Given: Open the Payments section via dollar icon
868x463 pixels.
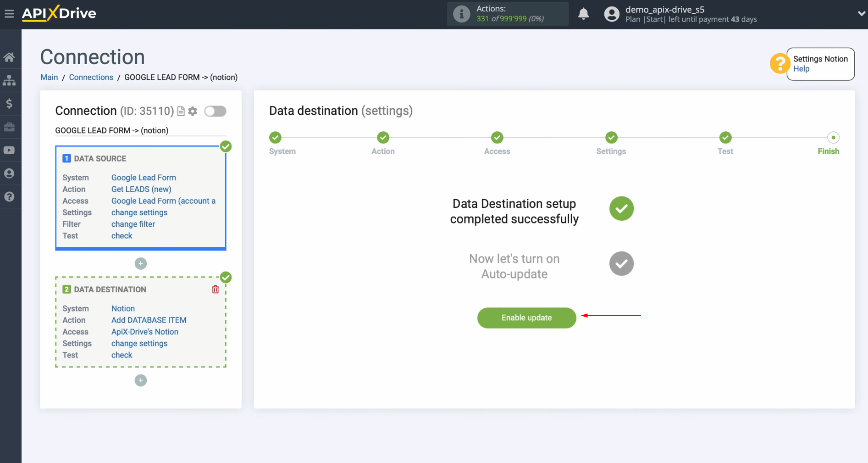Looking at the screenshot, I should click(10, 103).
